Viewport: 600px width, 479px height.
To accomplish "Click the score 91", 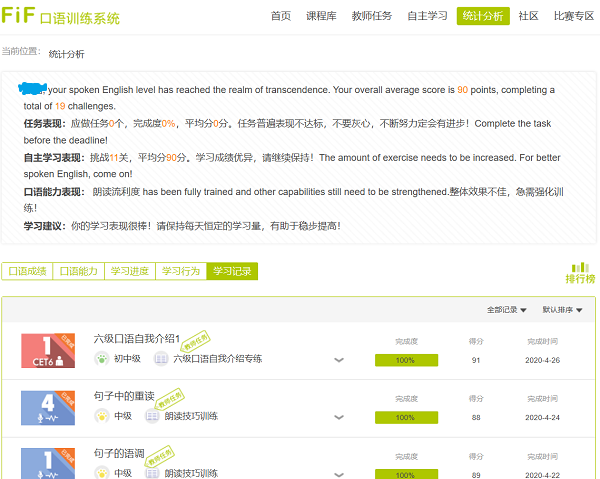I will (x=476, y=360).
